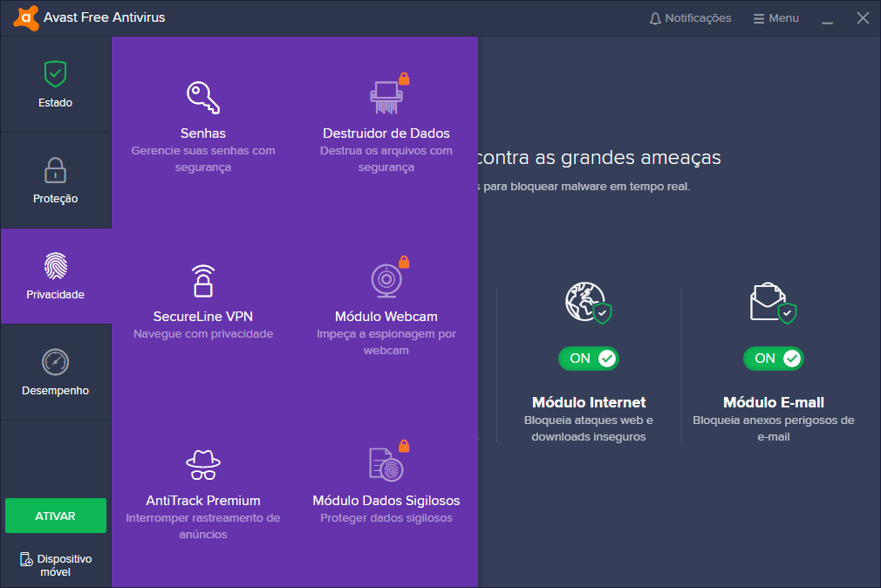
Task: Click the Dispositivo móvel phone icon
Action: tap(26, 559)
